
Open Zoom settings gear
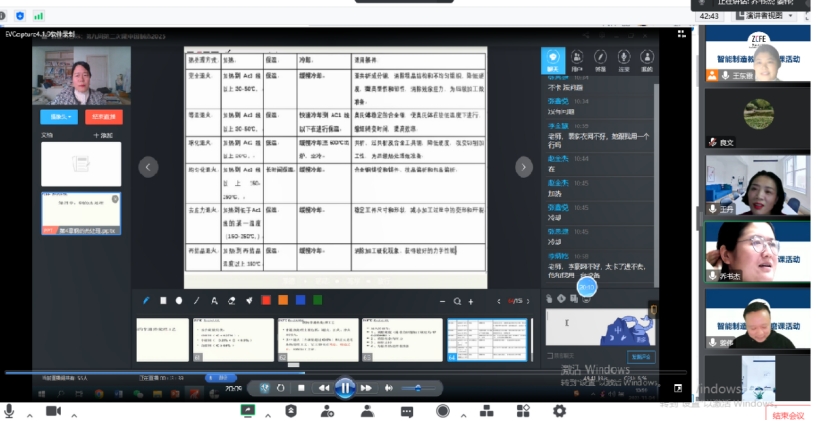coord(560,411)
